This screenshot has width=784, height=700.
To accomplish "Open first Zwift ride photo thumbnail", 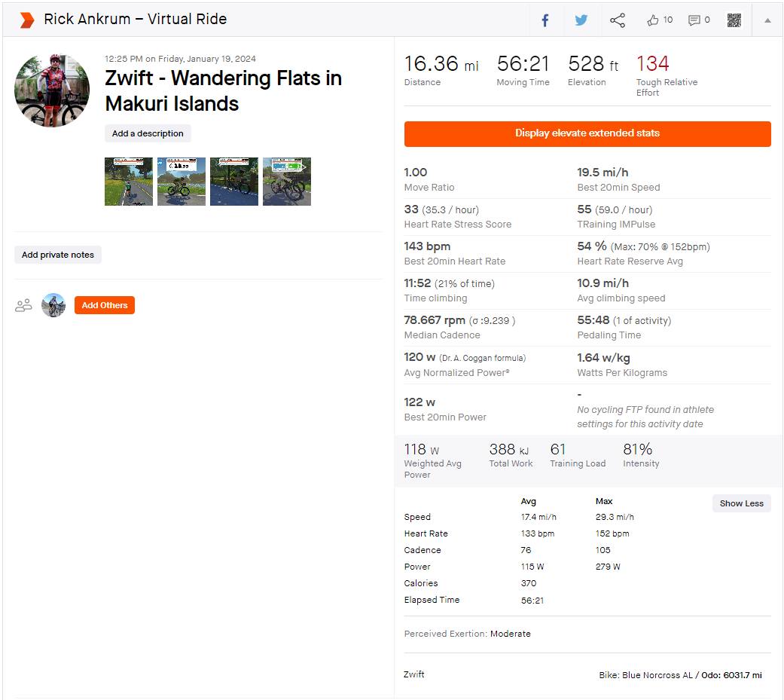I will (x=129, y=182).
